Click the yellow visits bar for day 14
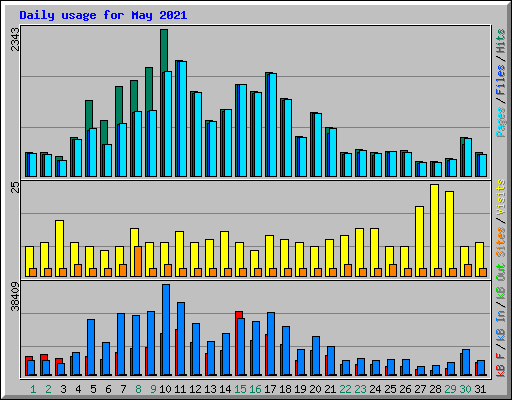 (x=224, y=249)
